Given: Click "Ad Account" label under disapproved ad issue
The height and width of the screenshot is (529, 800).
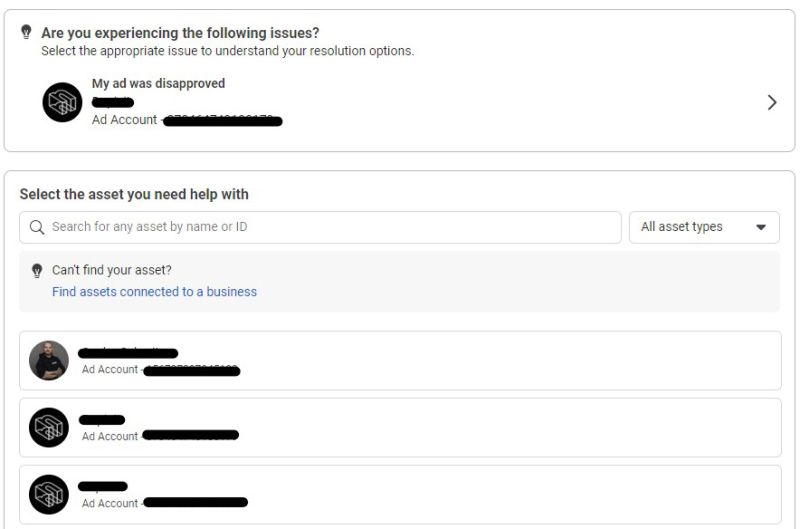Looking at the screenshot, I should pyautogui.click(x=124, y=120).
